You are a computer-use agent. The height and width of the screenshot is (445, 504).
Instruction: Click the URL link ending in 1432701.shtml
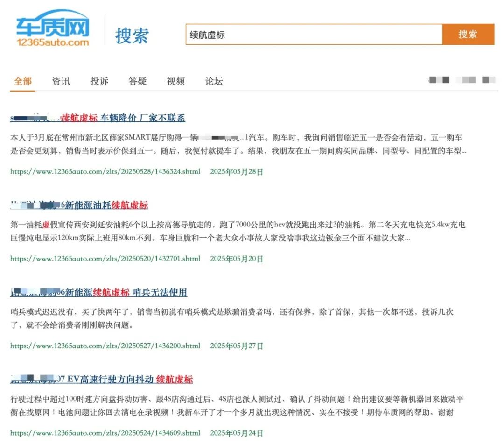point(105,259)
